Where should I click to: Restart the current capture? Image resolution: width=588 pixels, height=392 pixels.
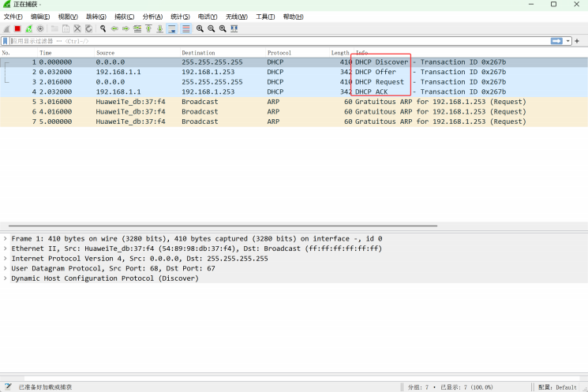pyautogui.click(x=29, y=29)
